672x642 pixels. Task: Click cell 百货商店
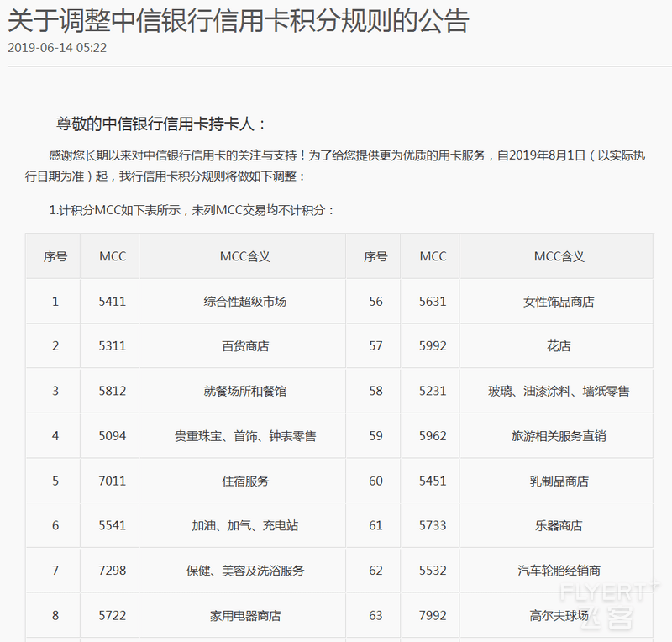coord(245,346)
